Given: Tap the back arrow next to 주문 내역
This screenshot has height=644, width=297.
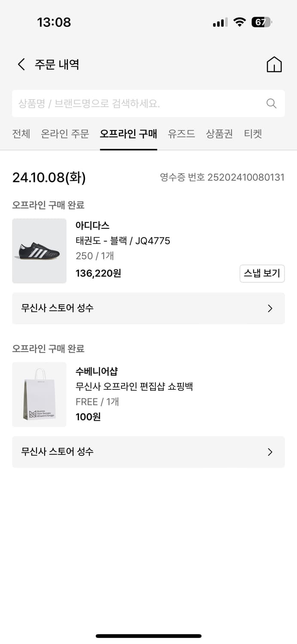Looking at the screenshot, I should [x=21, y=64].
